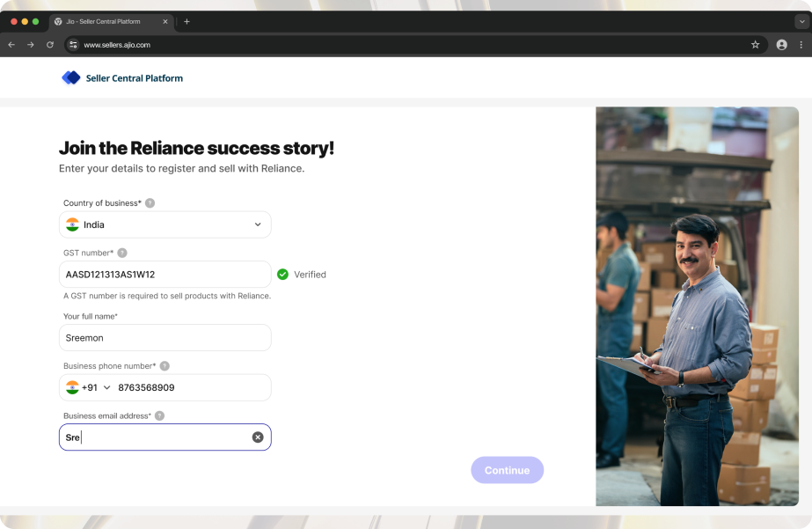Click the Seller Central Platform logo
This screenshot has width=812, height=529.
tap(71, 77)
